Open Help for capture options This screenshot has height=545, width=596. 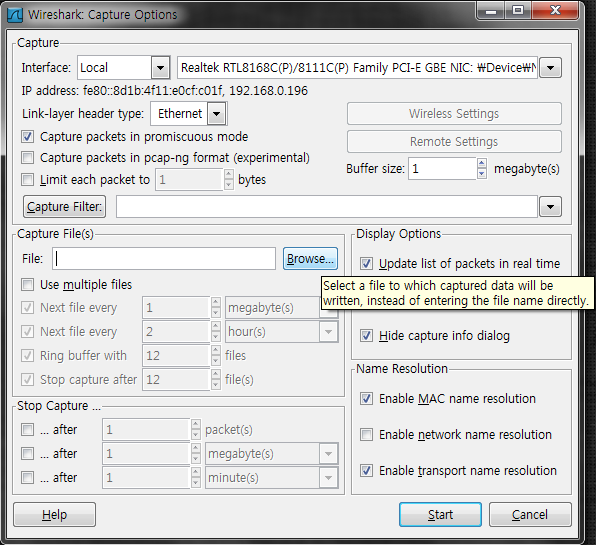54,515
